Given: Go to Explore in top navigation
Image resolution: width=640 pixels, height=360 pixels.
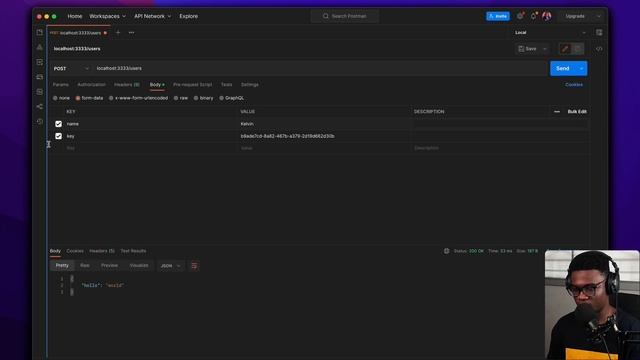Looking at the screenshot, I should [x=189, y=16].
